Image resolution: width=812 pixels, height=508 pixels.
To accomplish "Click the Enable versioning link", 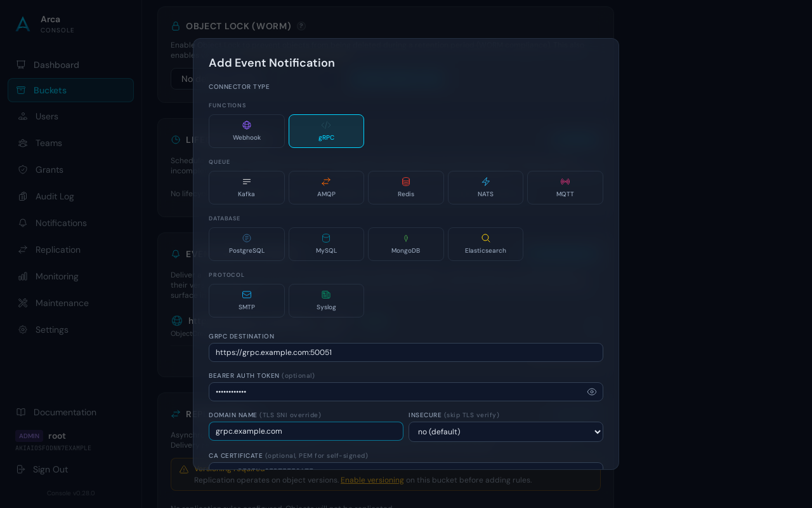I will pos(372,480).
